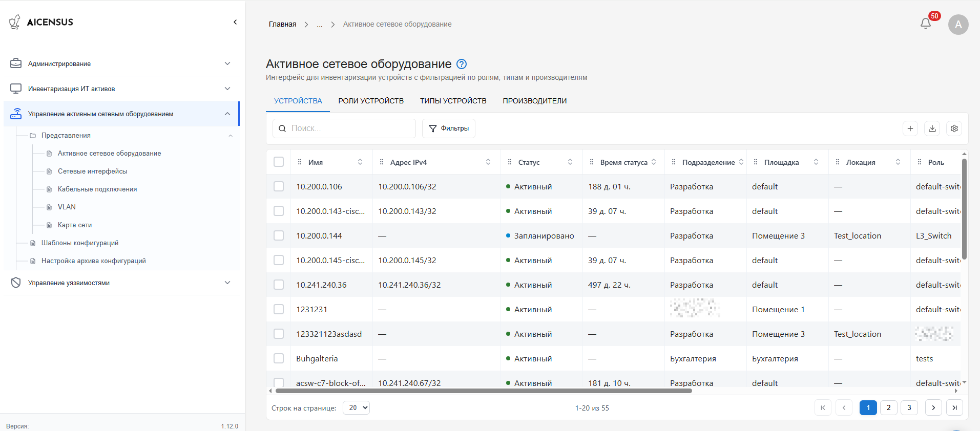
Task: Sort by Адрес IPv4 column arrows
Action: pyautogui.click(x=488, y=162)
